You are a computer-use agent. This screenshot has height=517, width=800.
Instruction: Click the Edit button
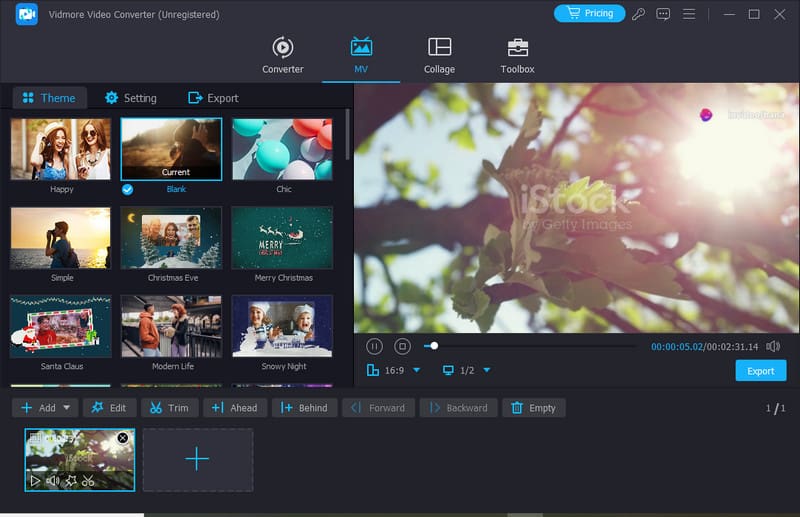pos(109,408)
